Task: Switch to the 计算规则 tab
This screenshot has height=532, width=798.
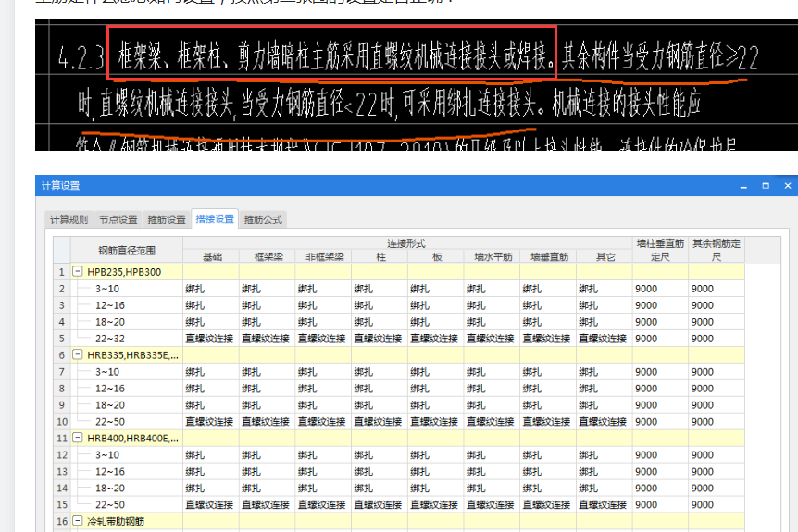Action: click(x=69, y=219)
